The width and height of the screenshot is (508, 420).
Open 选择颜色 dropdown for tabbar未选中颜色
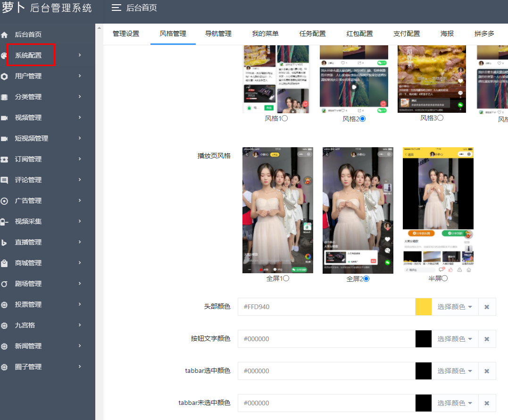455,403
